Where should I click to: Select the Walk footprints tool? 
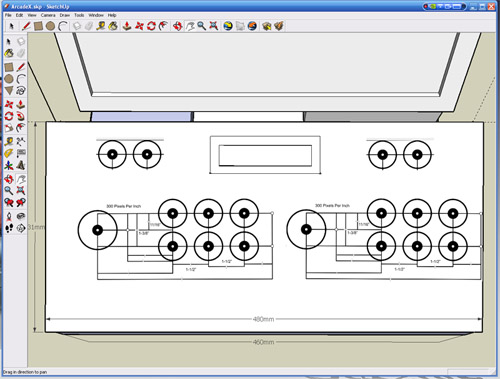click(x=9, y=228)
